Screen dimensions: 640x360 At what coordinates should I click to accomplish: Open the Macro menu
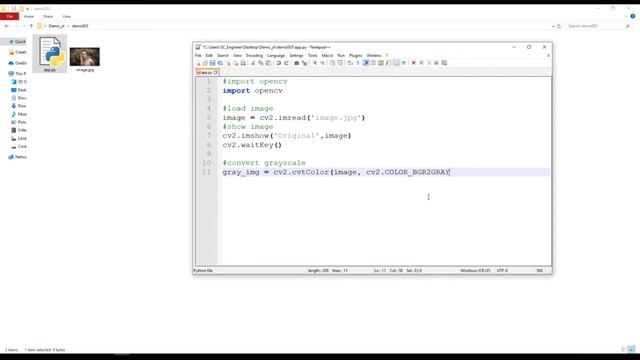pos(327,56)
